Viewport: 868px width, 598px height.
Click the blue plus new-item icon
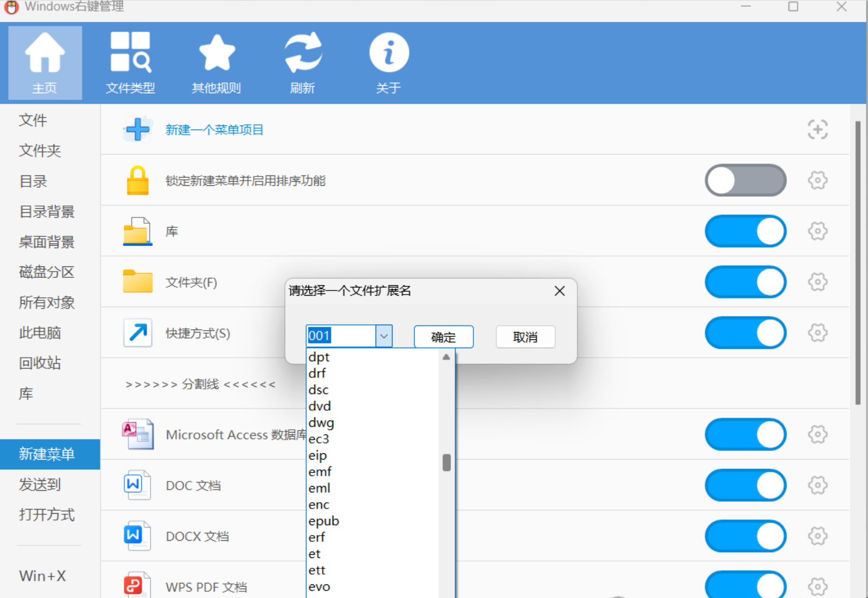[x=138, y=129]
